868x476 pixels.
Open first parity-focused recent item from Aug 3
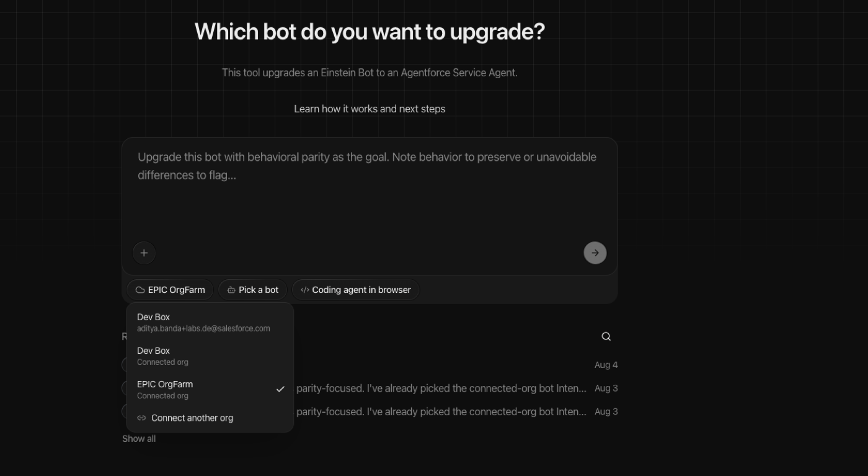pos(370,388)
